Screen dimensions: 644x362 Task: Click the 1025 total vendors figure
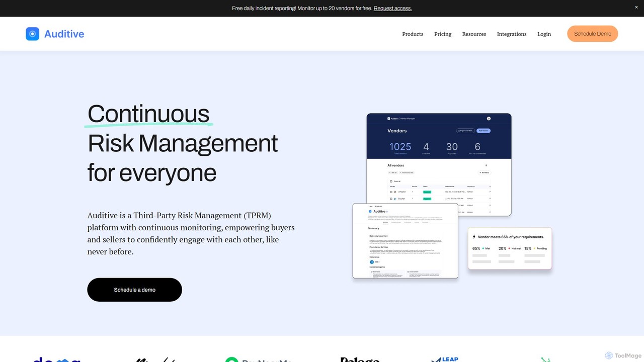(x=400, y=147)
